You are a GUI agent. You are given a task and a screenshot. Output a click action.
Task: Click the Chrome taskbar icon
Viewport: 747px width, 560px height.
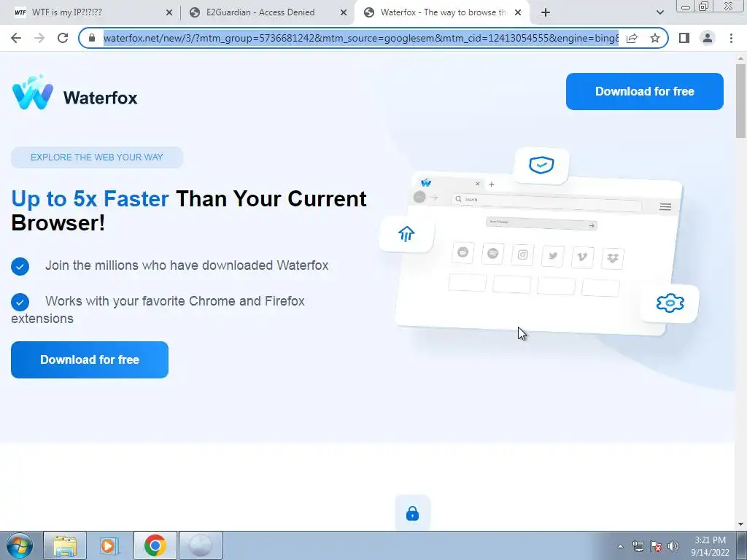[155, 545]
